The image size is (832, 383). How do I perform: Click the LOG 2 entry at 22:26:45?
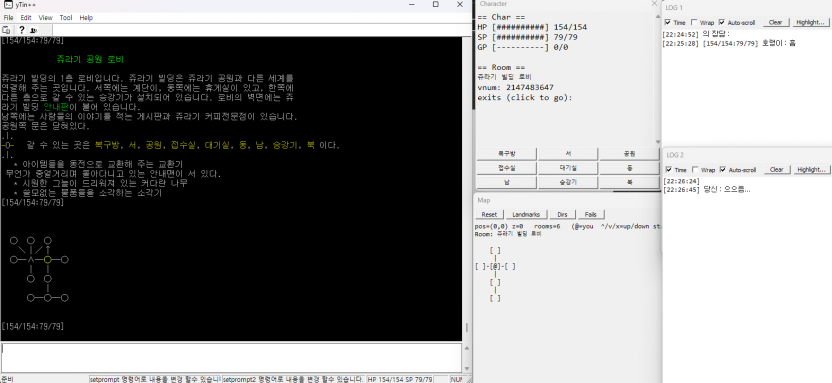point(707,190)
